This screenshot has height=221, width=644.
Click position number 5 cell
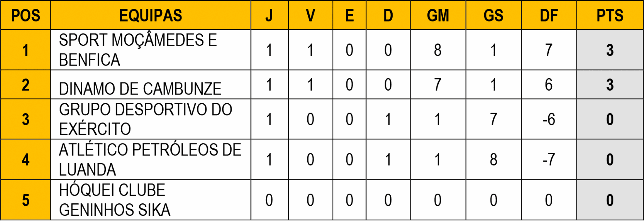click(26, 200)
